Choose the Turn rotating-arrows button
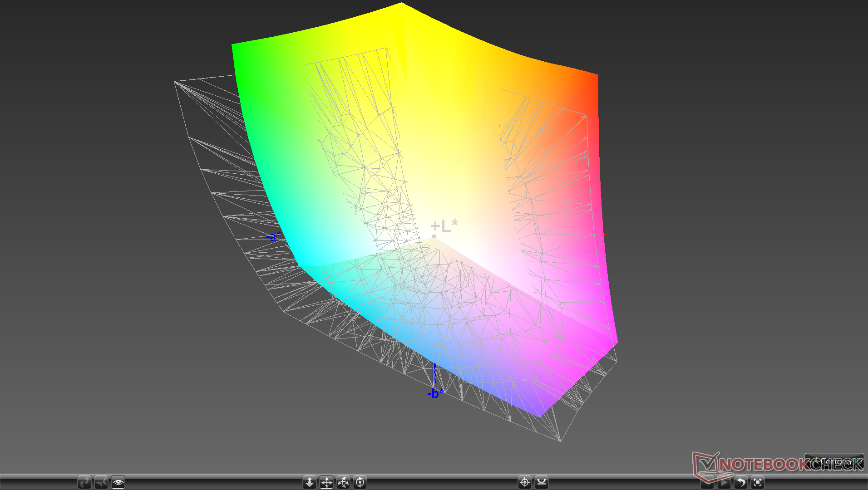Screen dimensions: 868x490 pos(343,482)
